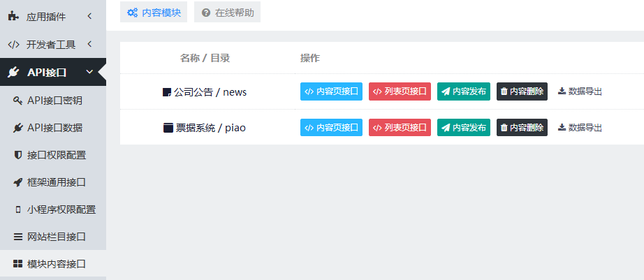The height and width of the screenshot is (280, 644).
Task: Expand the 应用插件 menu chevron
Action: coord(89,16)
